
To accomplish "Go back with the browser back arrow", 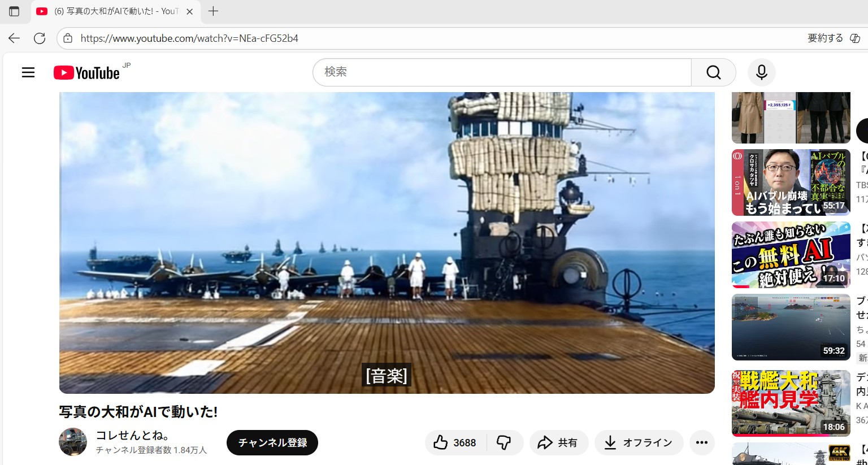I will pos(14,38).
